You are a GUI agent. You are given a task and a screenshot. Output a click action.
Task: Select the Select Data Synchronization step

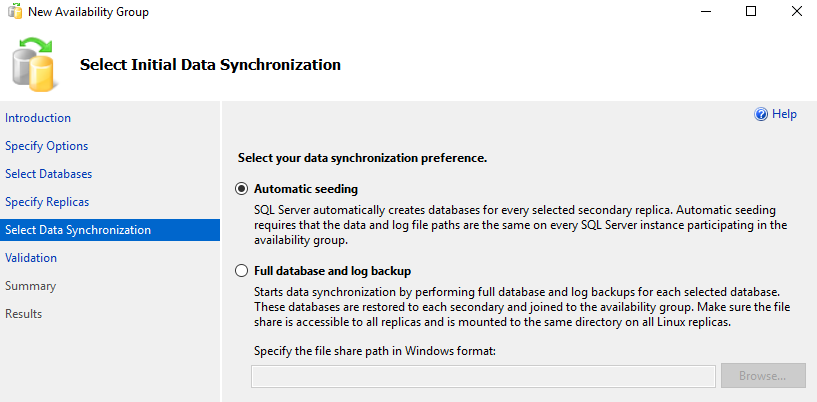pos(78,230)
